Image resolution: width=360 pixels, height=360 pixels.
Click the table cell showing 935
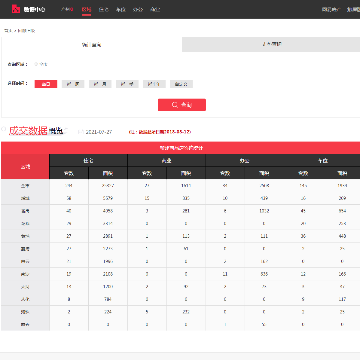pyautogui.click(x=264, y=274)
